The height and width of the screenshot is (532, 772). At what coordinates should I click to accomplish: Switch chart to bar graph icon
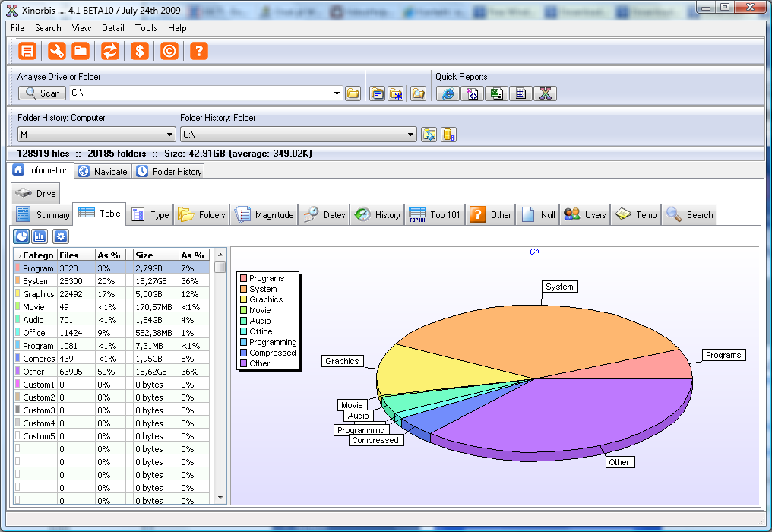coord(40,236)
